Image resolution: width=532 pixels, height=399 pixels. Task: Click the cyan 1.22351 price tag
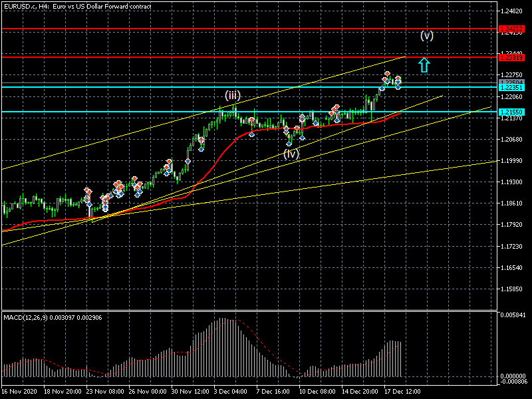coord(511,87)
